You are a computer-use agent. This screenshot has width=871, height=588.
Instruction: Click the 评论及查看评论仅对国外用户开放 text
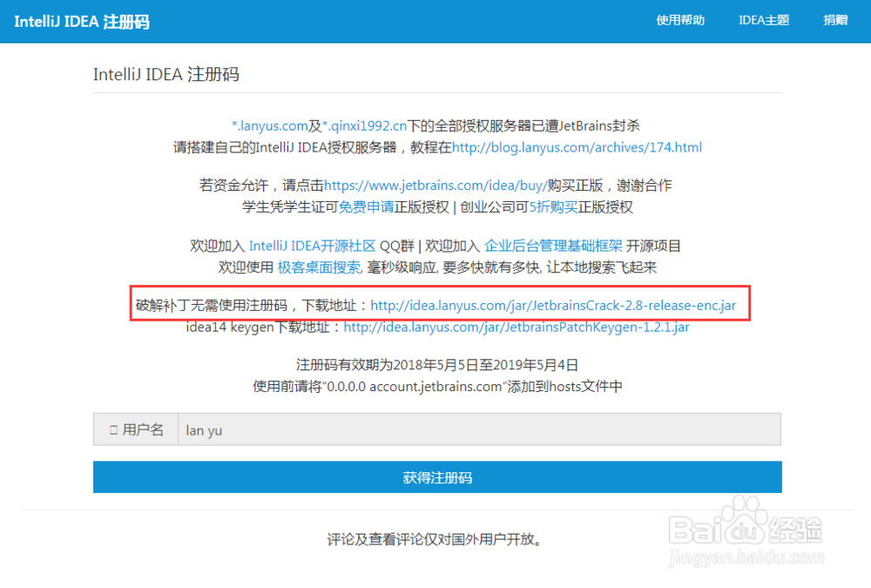coord(434,539)
